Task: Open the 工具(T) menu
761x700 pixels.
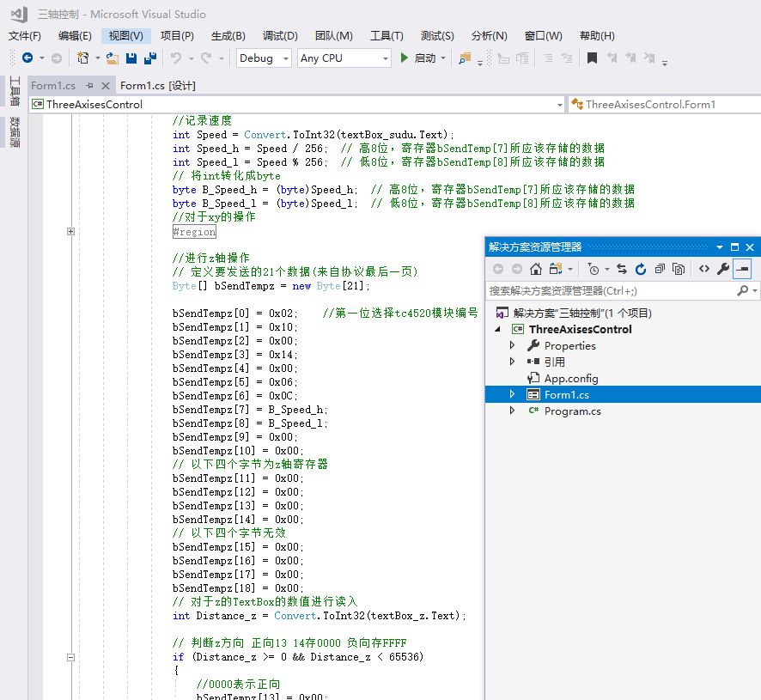Action: click(387, 36)
